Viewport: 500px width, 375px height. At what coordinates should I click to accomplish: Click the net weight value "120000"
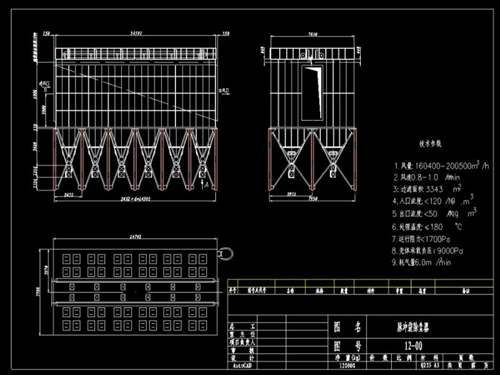tap(347, 365)
